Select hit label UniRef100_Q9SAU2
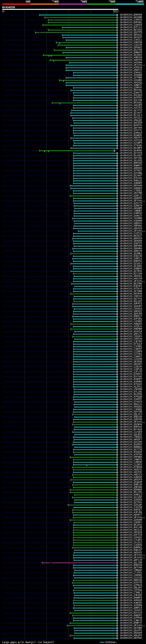The width and height of the screenshot is (146, 644). click(x=131, y=47)
